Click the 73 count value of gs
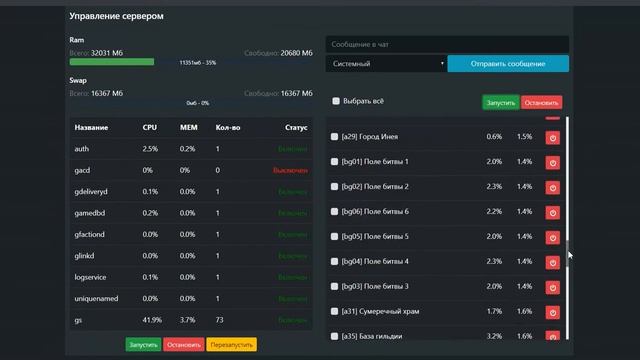 (x=220, y=320)
